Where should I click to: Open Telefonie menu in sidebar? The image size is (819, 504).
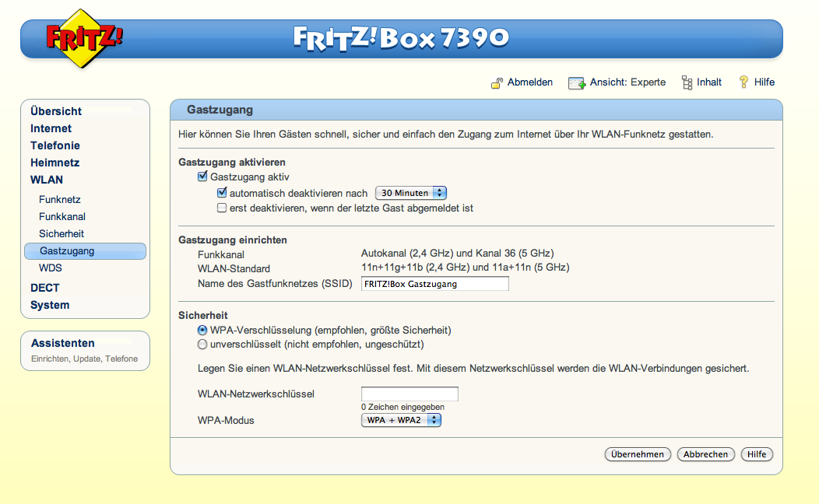click(x=54, y=145)
